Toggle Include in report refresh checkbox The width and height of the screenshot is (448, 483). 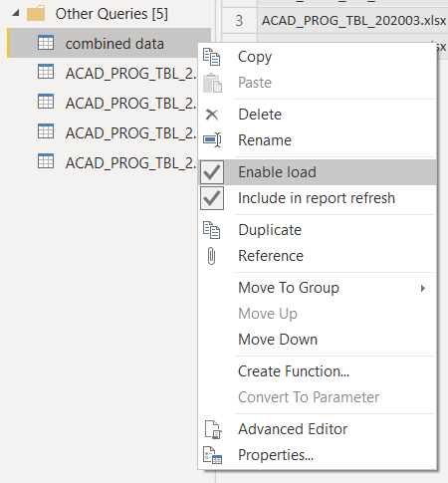(212, 198)
